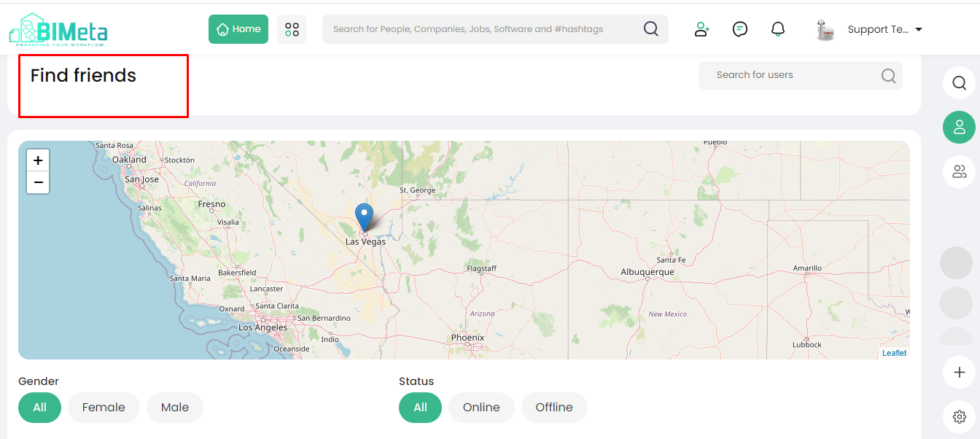Open friend requests add-user icon
980x439 pixels.
click(x=701, y=29)
